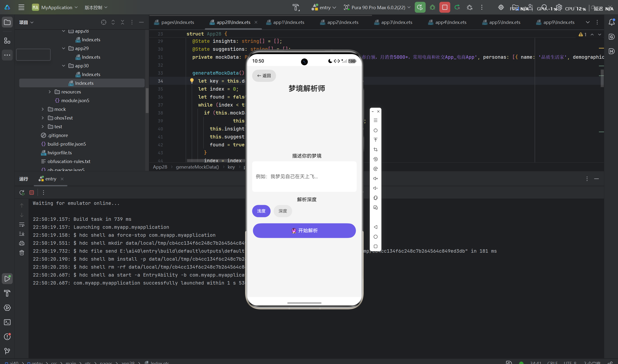This screenshot has height=364, width=618.
Task: Clear console output with trash icon
Action: (x=22, y=253)
